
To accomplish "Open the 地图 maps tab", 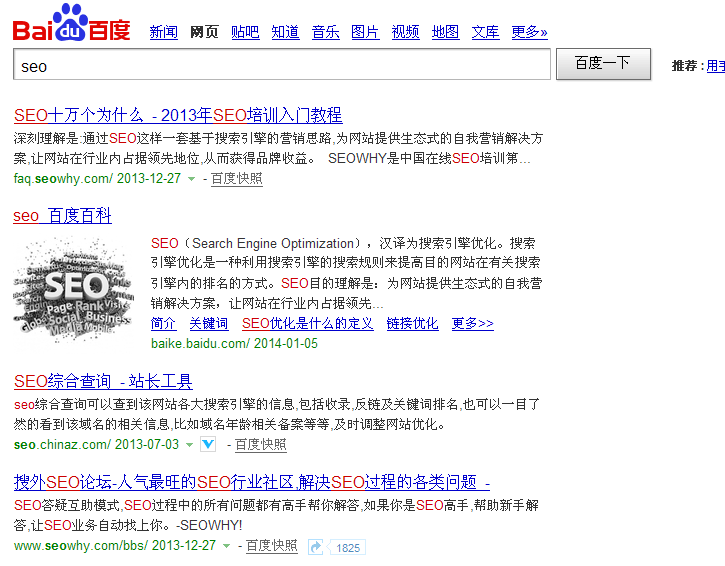I will click(x=445, y=32).
